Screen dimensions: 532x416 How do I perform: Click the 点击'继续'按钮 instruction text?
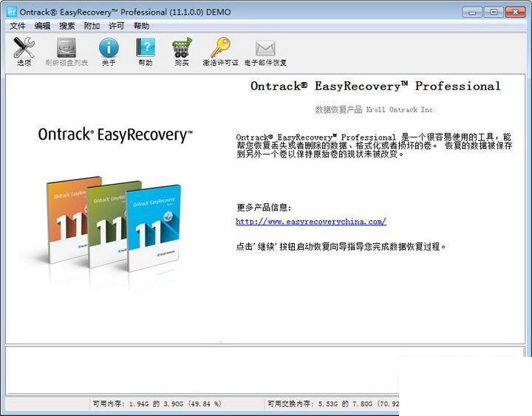pyautogui.click(x=341, y=246)
